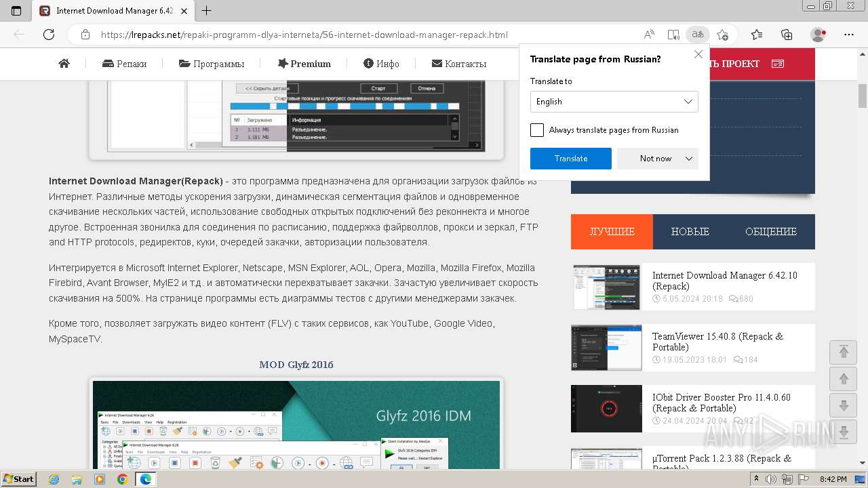
Task: Add this page to favorites star
Action: click(722, 35)
